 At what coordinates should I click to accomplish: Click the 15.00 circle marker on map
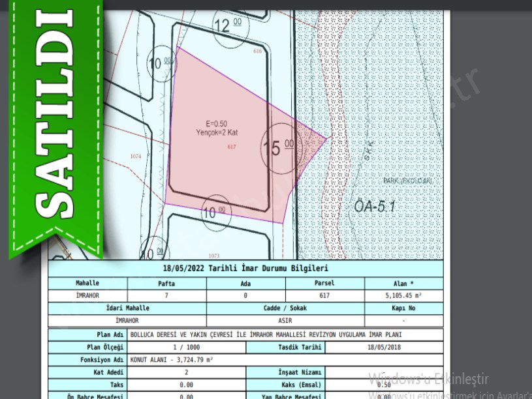[281, 147]
